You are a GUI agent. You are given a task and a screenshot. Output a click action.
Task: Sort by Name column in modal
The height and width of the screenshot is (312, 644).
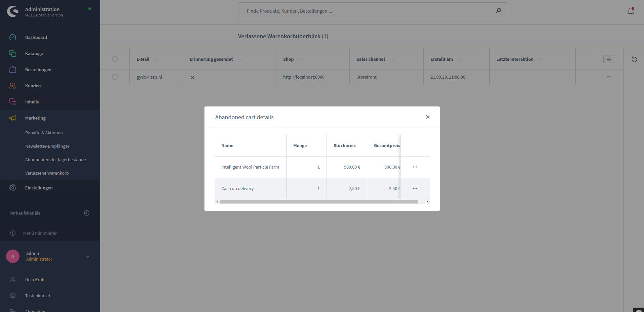click(227, 145)
